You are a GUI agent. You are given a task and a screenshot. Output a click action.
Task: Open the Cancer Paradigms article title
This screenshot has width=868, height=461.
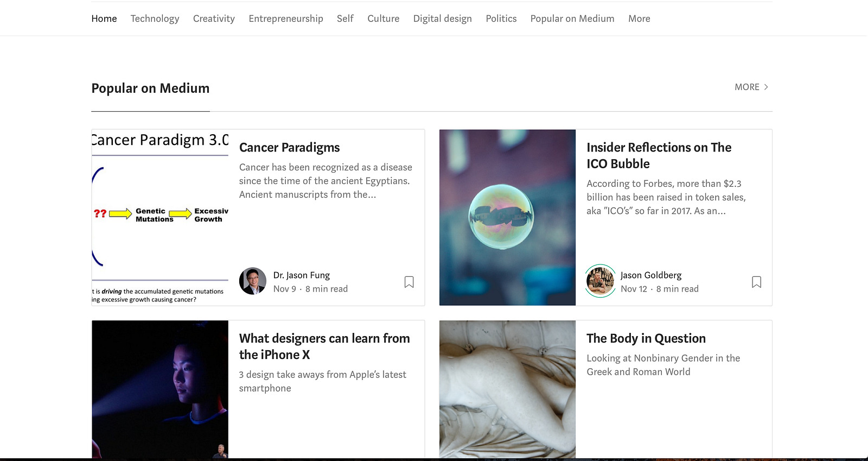click(290, 148)
